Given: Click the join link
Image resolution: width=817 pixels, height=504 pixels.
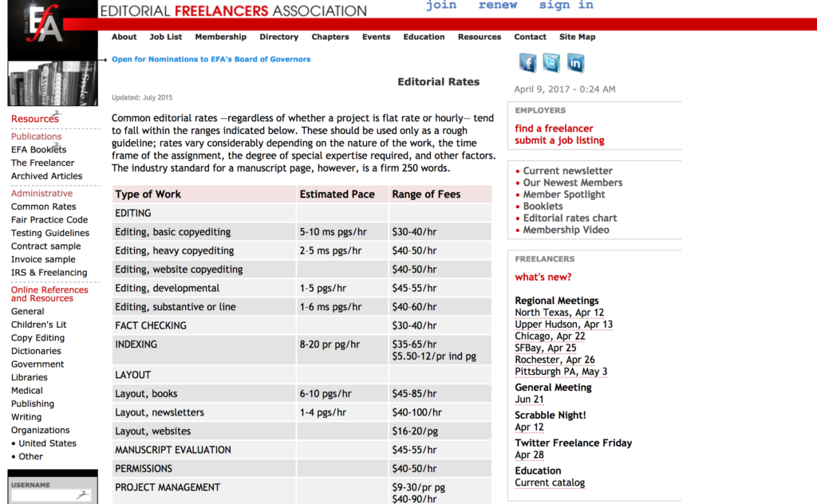Looking at the screenshot, I should (441, 6).
